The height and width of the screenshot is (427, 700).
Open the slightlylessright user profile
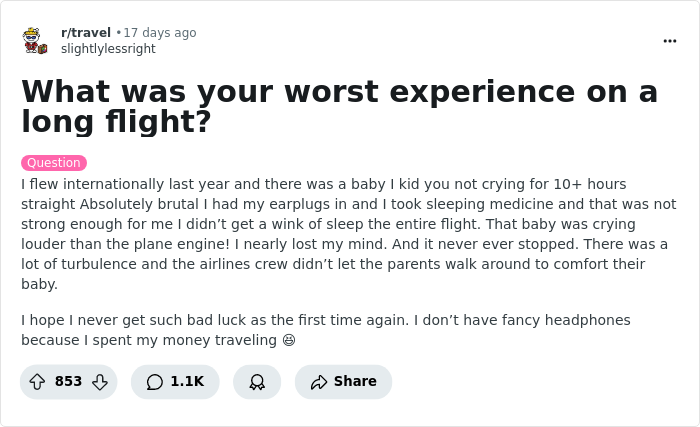[108, 48]
